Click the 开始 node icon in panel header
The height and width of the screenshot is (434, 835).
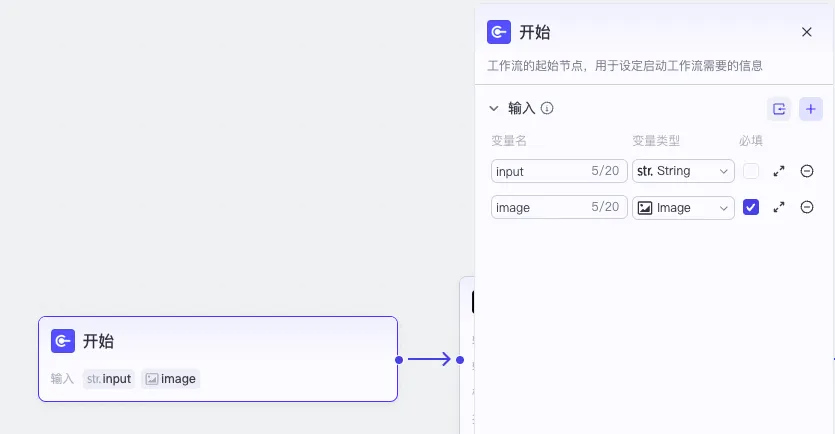pyautogui.click(x=498, y=32)
